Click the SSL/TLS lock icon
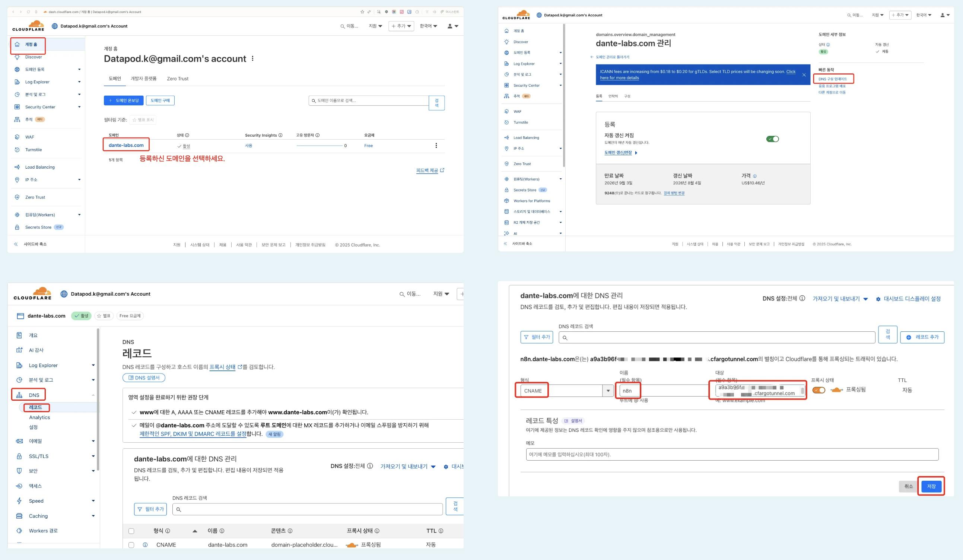Image resolution: width=963 pixels, height=560 pixels. point(19,456)
